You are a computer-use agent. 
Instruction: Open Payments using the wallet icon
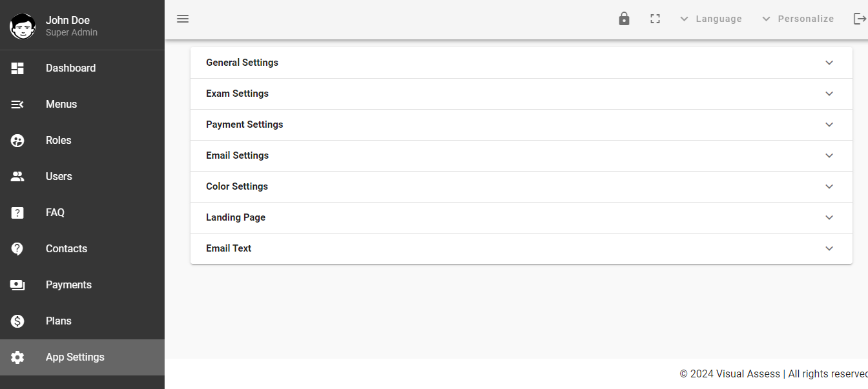(x=17, y=284)
